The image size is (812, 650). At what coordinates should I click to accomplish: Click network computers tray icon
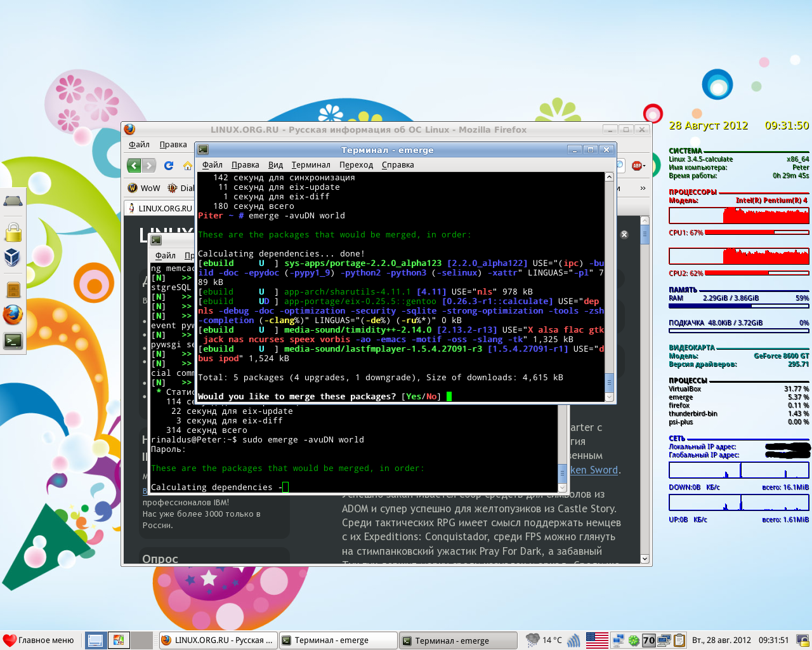coord(618,640)
